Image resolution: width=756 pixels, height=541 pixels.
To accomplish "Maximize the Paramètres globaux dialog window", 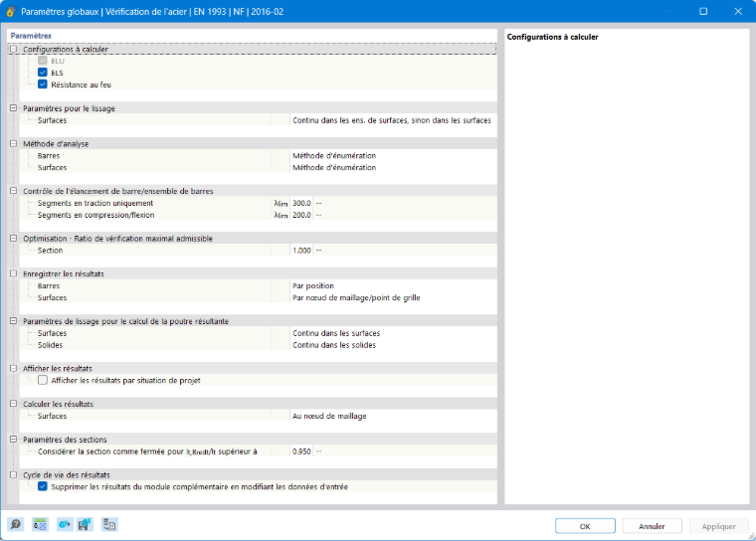I will 703,12.
